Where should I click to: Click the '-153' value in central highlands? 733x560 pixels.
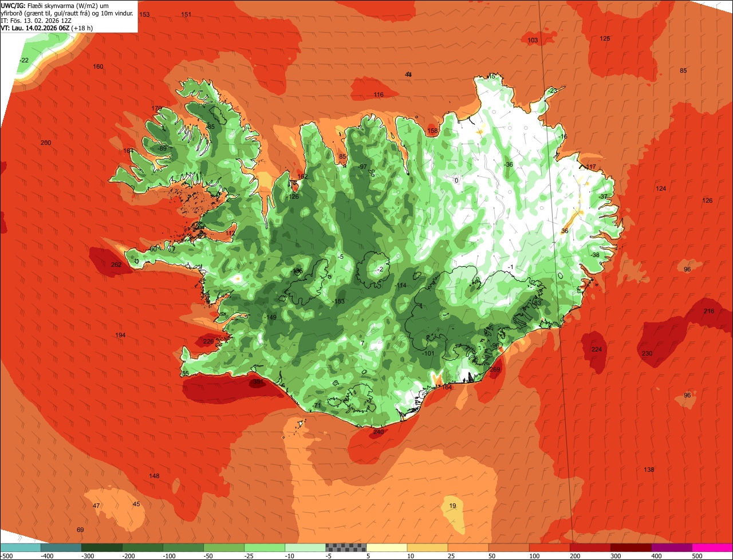coord(338,301)
